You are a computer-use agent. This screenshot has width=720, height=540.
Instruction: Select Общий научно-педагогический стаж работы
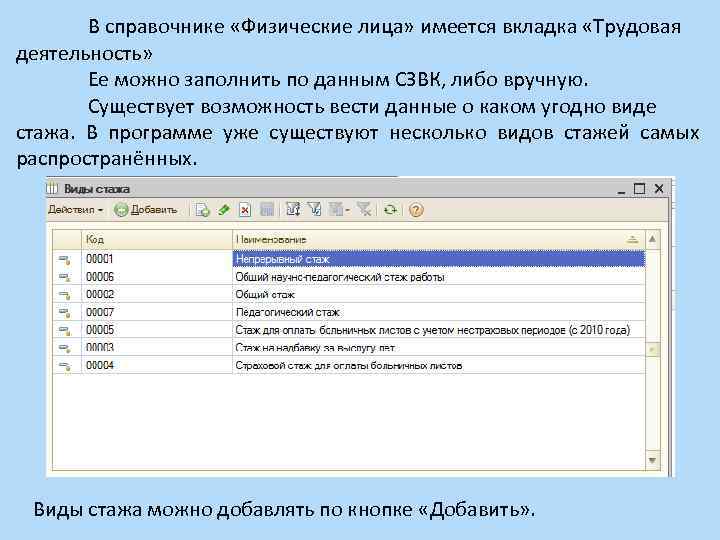tap(439, 277)
